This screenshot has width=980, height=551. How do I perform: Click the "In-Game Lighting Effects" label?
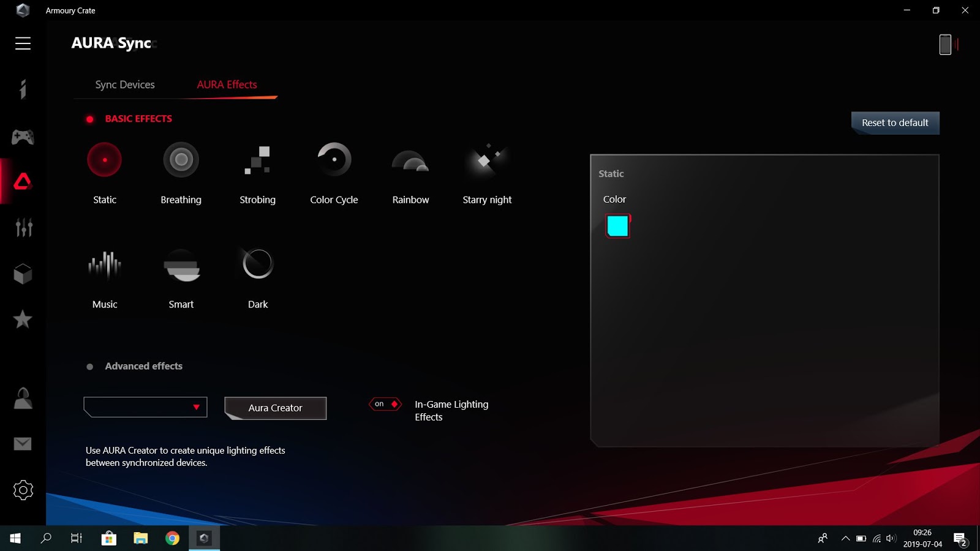coord(451,411)
